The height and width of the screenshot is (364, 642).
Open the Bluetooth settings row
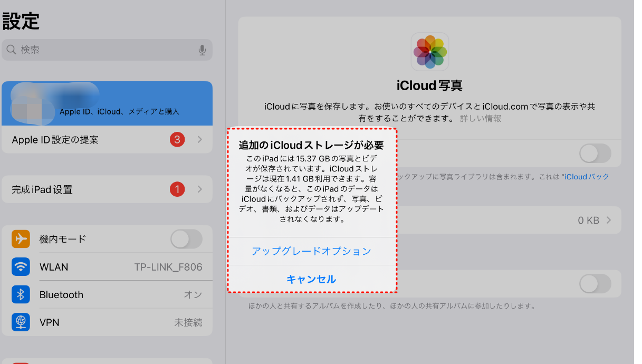coord(107,294)
